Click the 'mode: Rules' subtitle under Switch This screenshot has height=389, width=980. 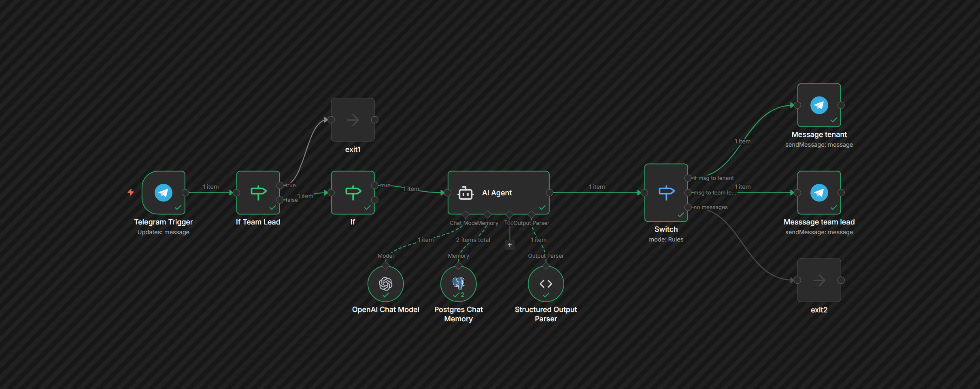pos(666,239)
